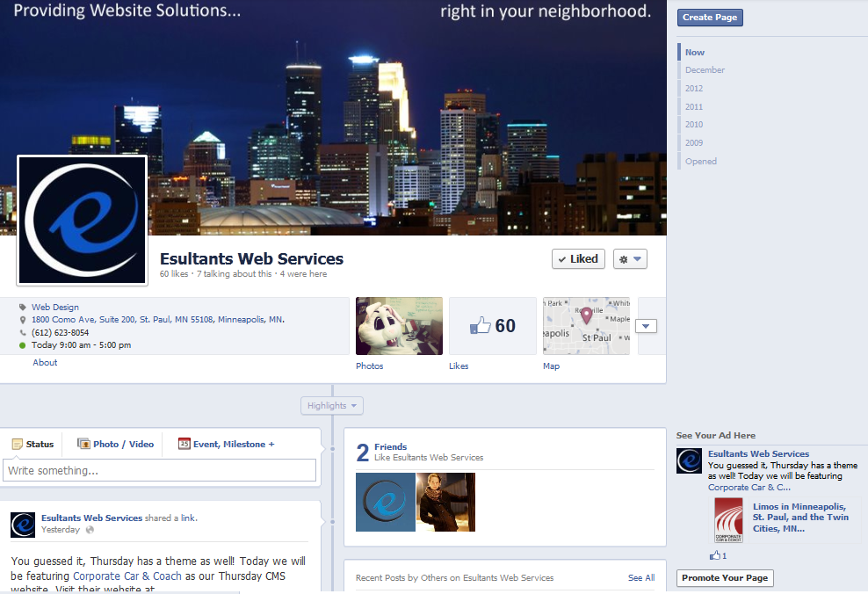Open Esultants Web Services ad title link

(758, 454)
